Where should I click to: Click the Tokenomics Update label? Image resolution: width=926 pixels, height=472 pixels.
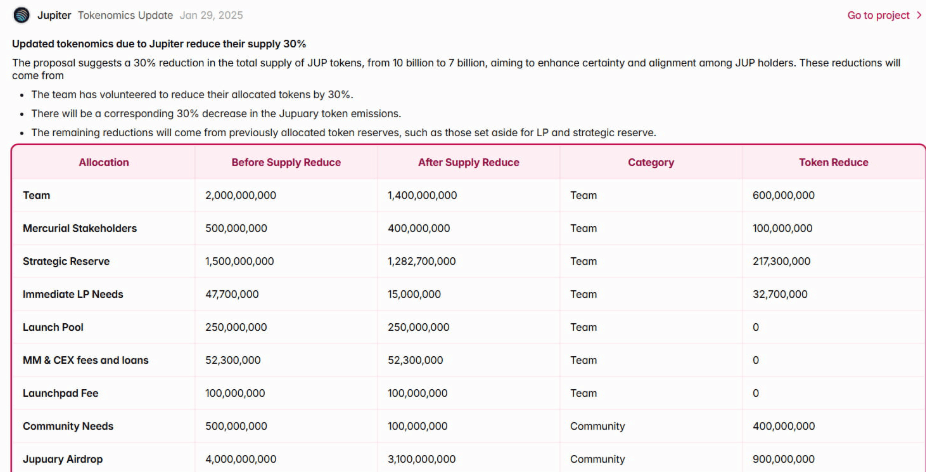pyautogui.click(x=126, y=15)
